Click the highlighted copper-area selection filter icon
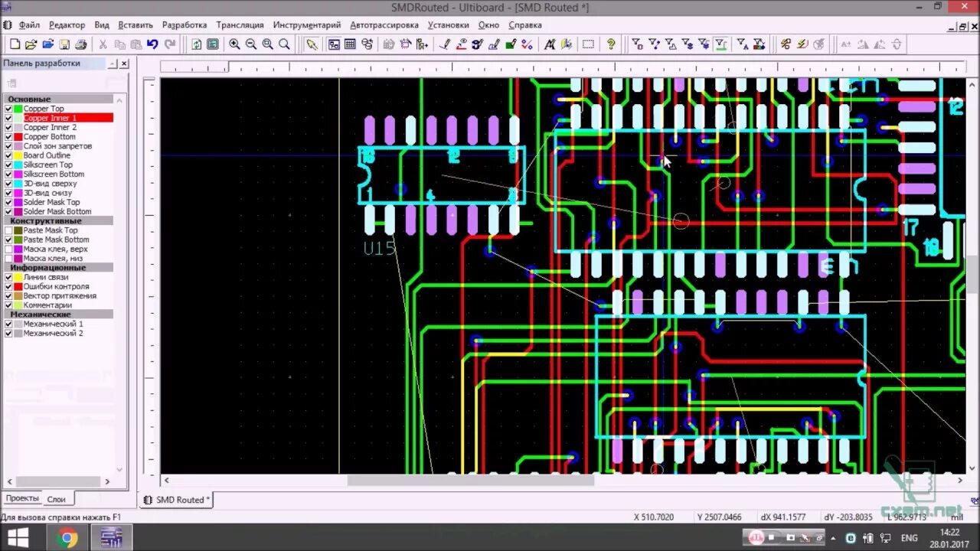Viewport: 980px width, 551px height. [x=720, y=44]
